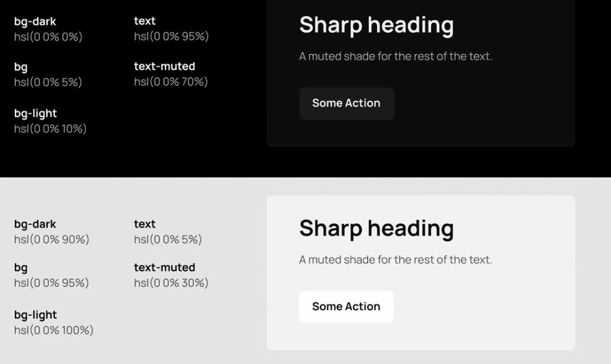Select the text-muted label in the light section
This screenshot has width=611, height=364.
tap(164, 267)
